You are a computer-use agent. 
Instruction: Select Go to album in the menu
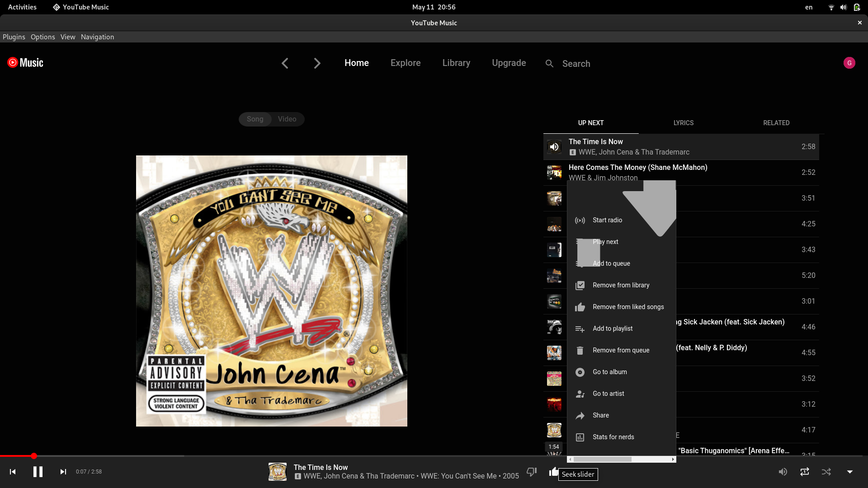[x=610, y=372]
